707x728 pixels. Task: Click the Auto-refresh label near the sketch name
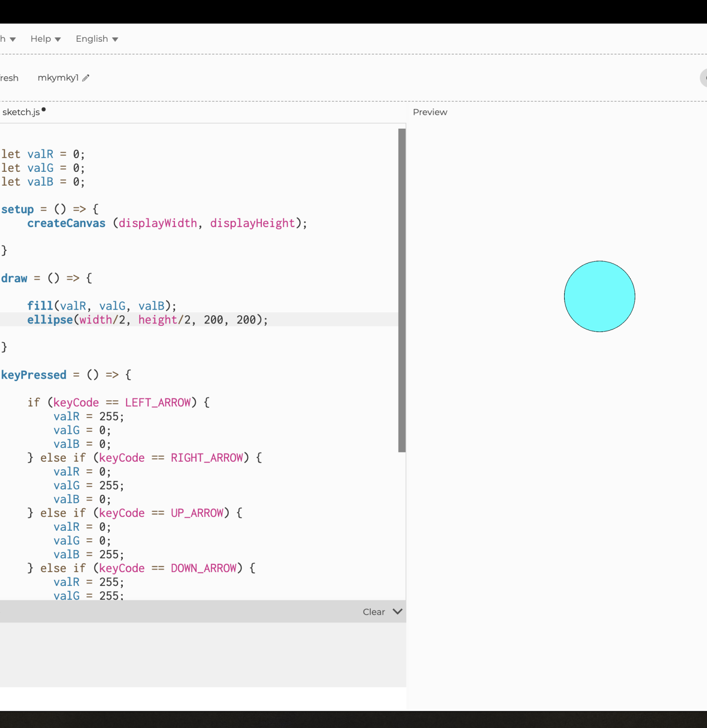9,78
